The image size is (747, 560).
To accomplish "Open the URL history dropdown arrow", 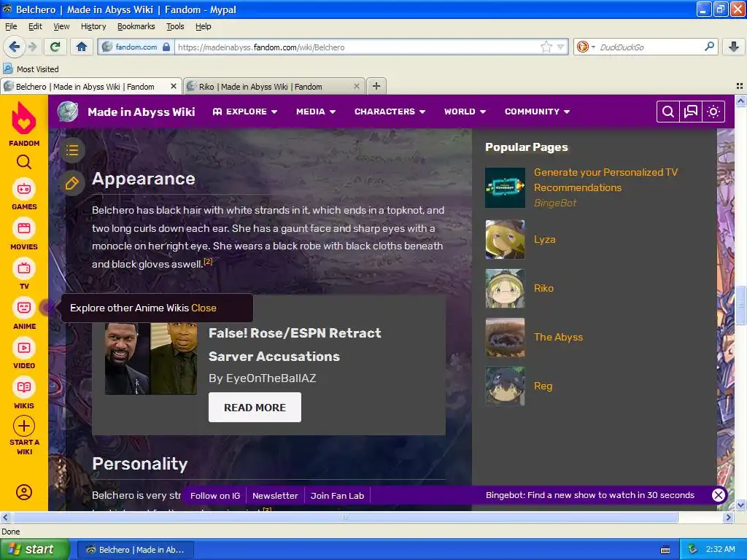I will 561,47.
